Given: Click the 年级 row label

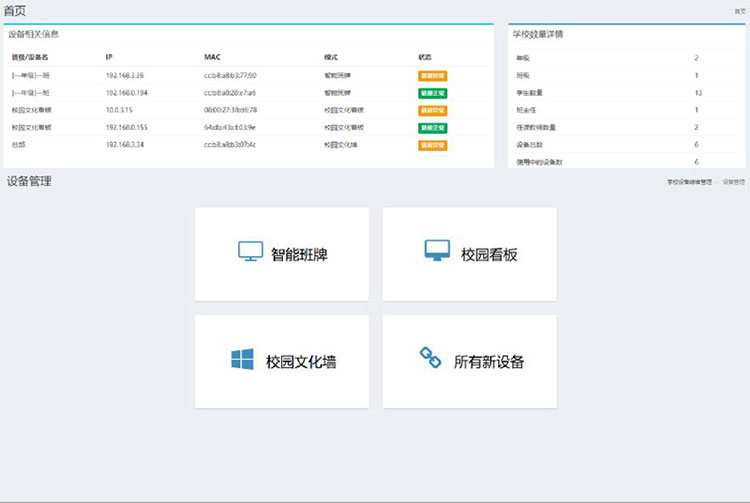Looking at the screenshot, I should 522,58.
